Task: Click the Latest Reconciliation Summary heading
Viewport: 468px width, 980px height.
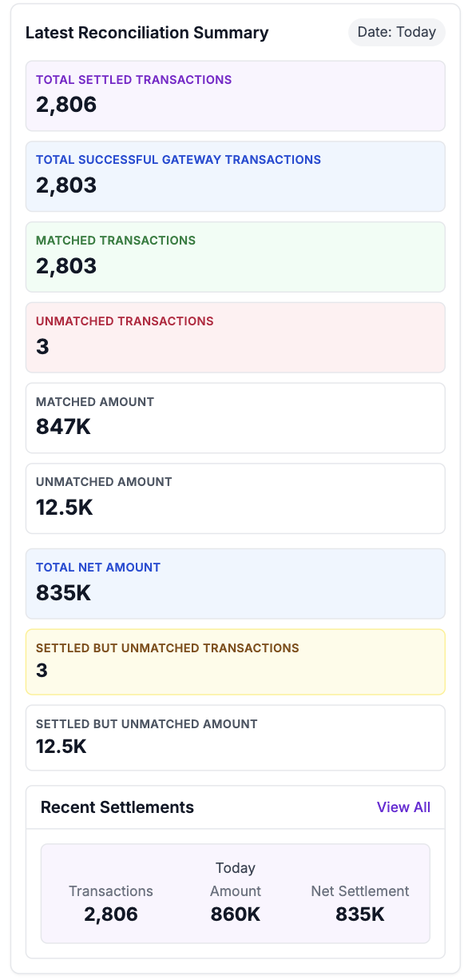Action: tap(147, 33)
